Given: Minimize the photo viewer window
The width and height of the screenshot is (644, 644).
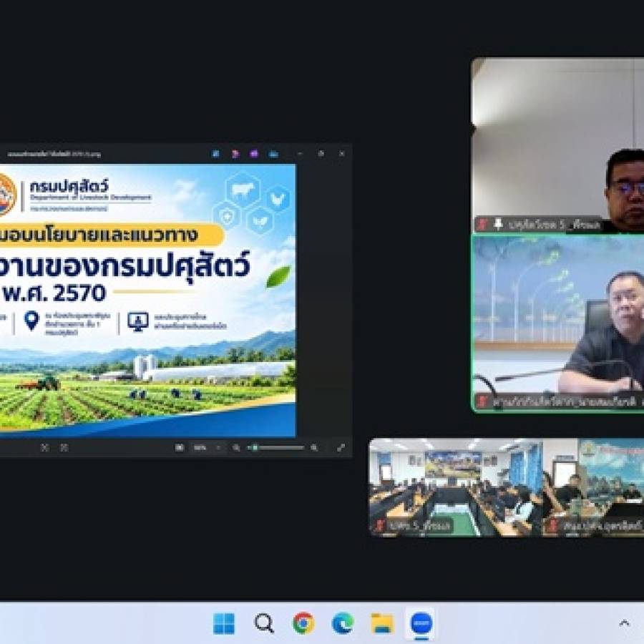Looking at the screenshot, I should (x=301, y=154).
